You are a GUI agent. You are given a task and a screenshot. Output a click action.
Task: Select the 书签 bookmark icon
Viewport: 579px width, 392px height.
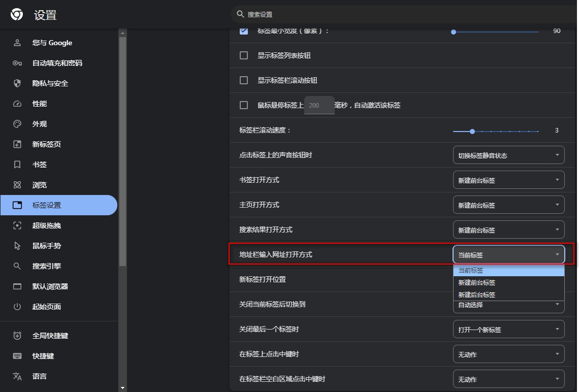click(17, 165)
